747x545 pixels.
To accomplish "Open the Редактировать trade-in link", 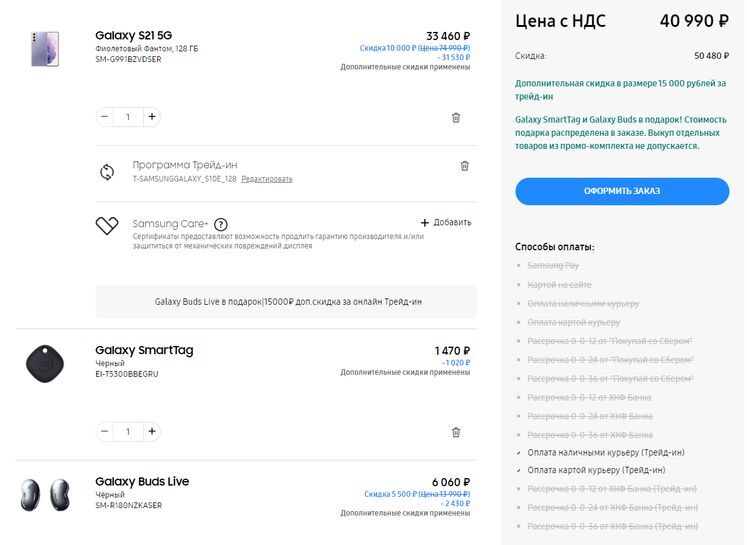I will (x=267, y=179).
